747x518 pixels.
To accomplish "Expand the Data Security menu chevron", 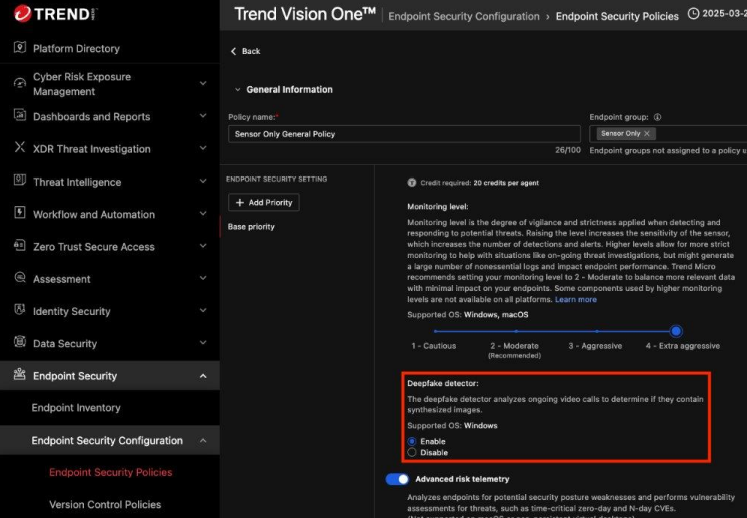I will point(203,343).
